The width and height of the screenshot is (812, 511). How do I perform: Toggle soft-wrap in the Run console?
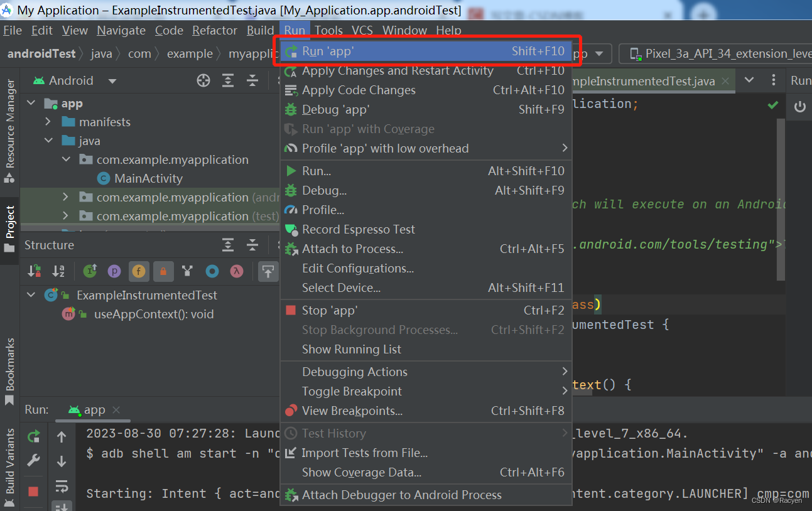coord(62,486)
